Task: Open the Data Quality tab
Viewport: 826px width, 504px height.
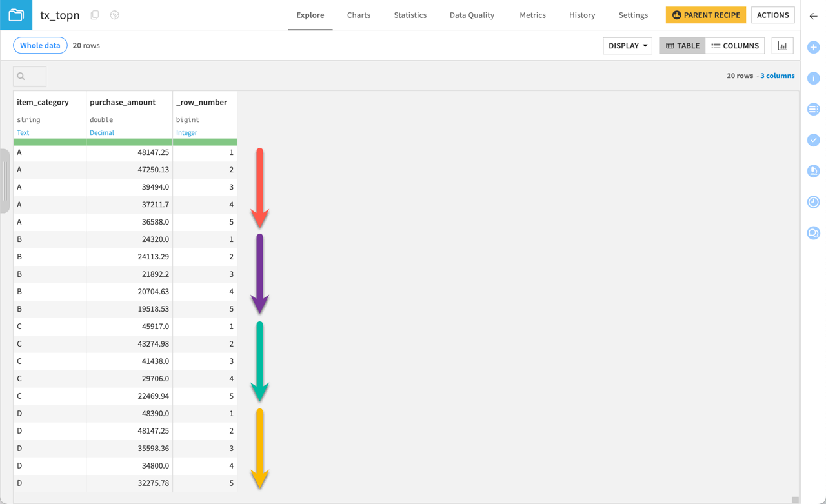Action: pos(472,15)
